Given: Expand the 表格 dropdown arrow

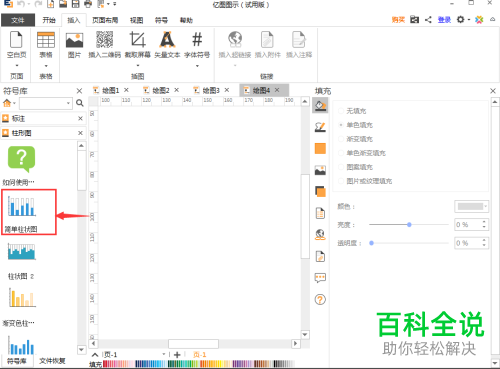Looking at the screenshot, I should (46, 65).
